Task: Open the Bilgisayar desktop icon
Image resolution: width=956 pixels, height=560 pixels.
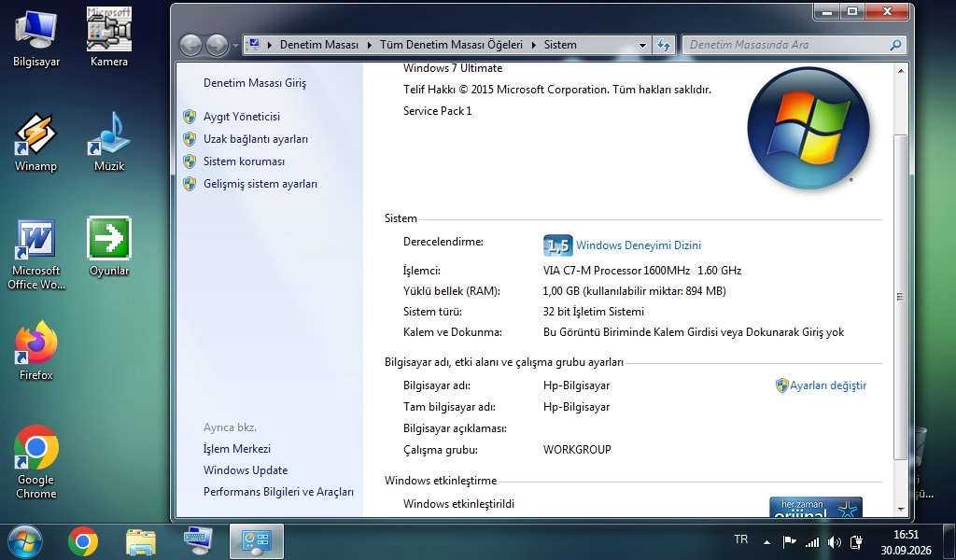Action: pyautogui.click(x=36, y=37)
